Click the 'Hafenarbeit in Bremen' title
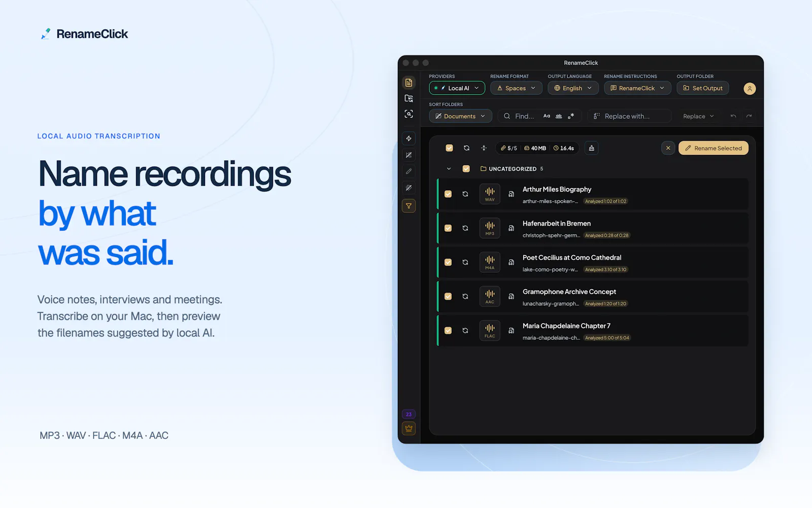The height and width of the screenshot is (508, 812). coord(557,224)
